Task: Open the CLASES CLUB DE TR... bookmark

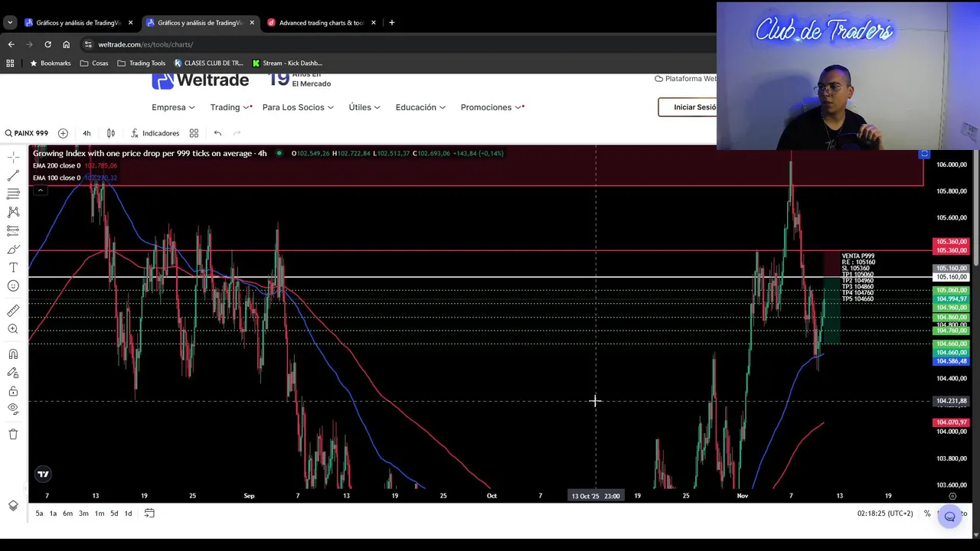Action: 209,64
